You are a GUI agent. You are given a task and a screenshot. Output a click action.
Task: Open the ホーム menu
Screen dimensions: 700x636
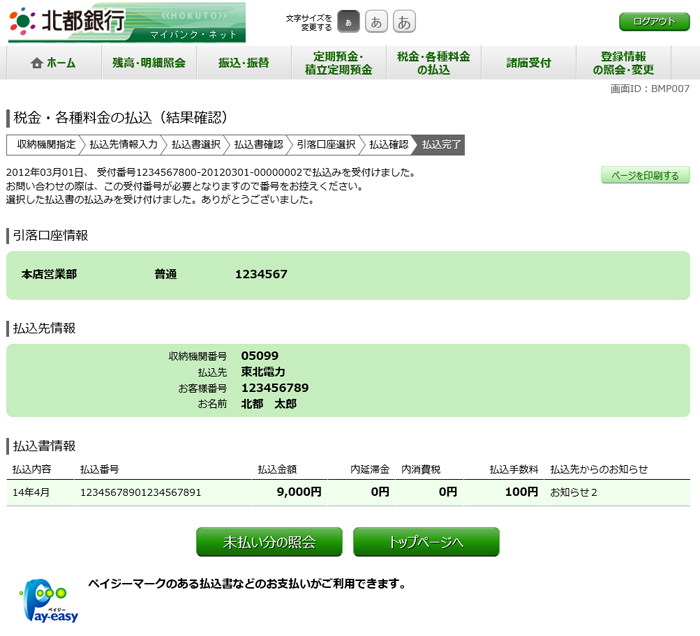54,63
